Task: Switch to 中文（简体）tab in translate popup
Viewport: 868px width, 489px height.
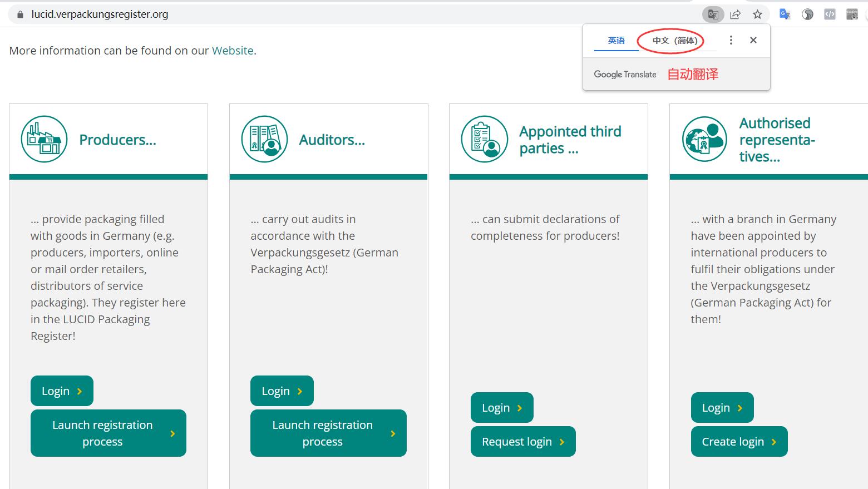Action: tap(675, 41)
